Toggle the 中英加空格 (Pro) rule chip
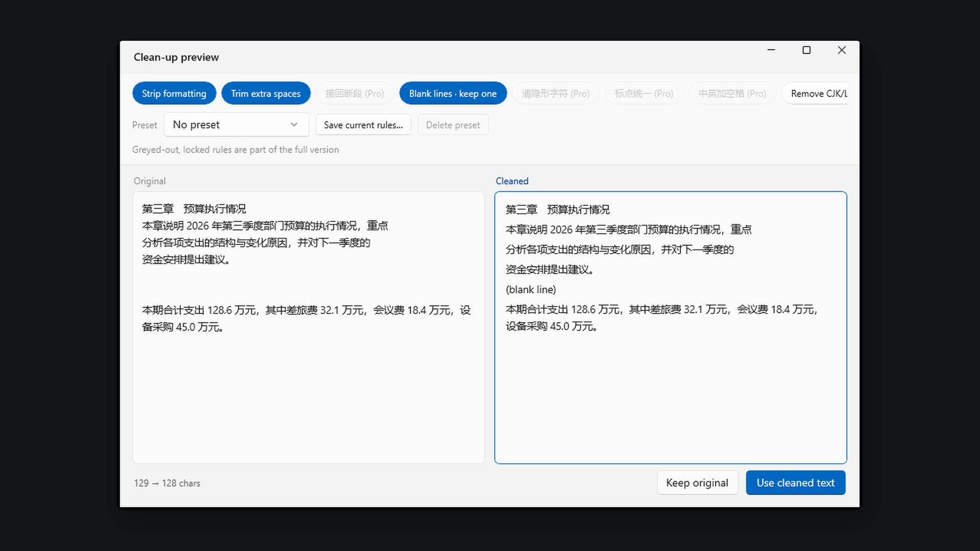This screenshot has height=551, width=980. pyautogui.click(x=732, y=93)
